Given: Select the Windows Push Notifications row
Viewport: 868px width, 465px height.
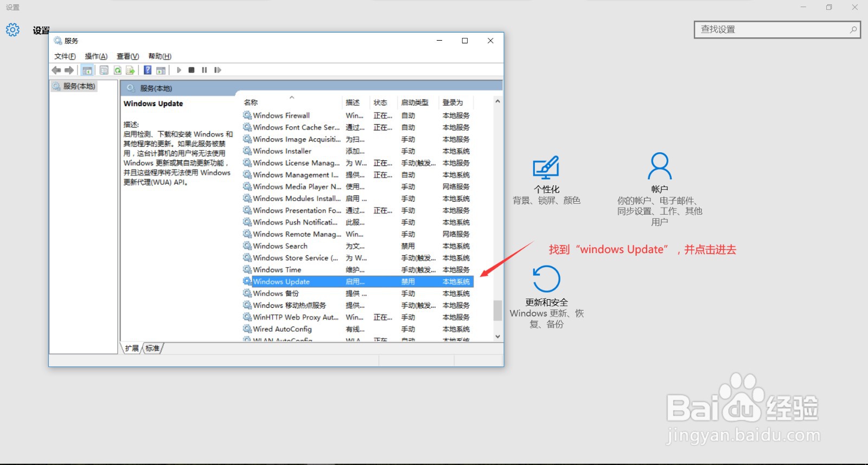Looking at the screenshot, I should click(358, 222).
